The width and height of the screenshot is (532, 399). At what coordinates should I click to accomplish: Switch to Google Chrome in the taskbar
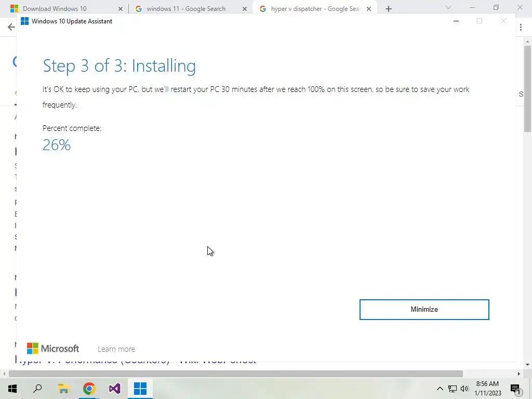coord(89,388)
